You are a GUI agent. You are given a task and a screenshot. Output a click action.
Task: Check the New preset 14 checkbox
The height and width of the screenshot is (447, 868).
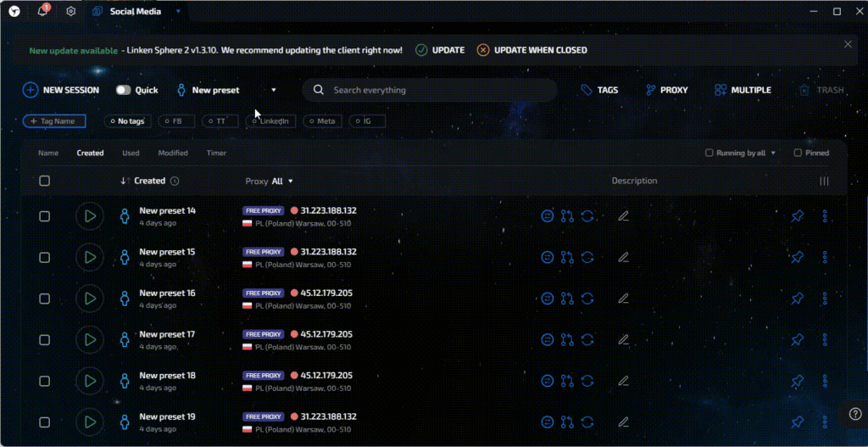point(45,216)
